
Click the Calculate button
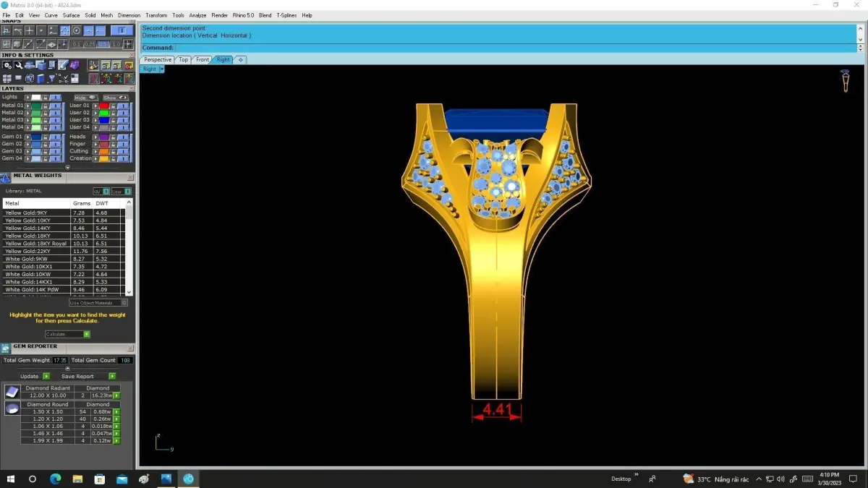point(67,334)
